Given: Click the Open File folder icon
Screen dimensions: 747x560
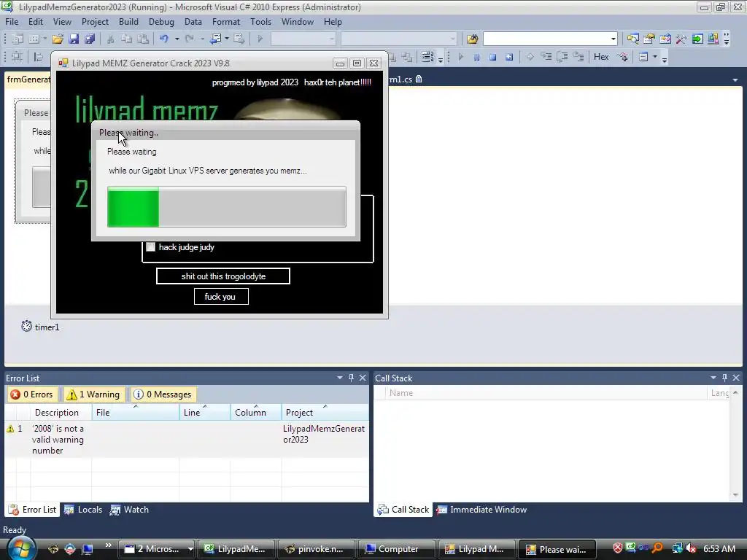Looking at the screenshot, I should [58, 39].
